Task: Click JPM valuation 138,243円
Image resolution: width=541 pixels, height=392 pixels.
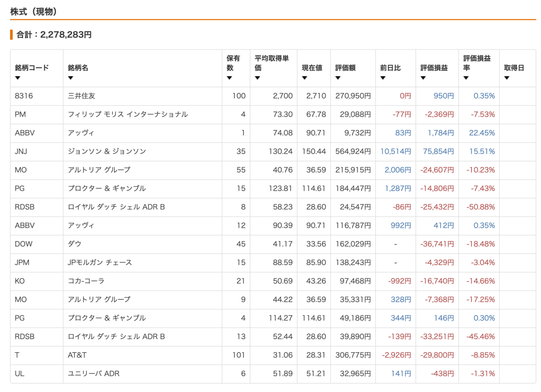Action: tap(353, 262)
